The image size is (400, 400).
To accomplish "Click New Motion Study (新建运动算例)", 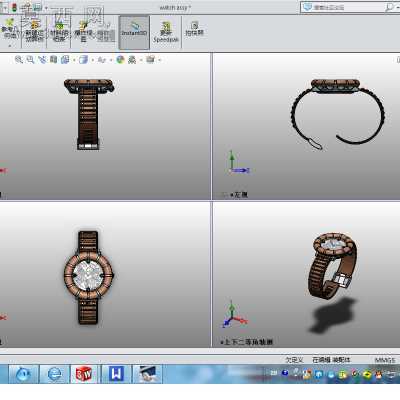I will point(34,31).
